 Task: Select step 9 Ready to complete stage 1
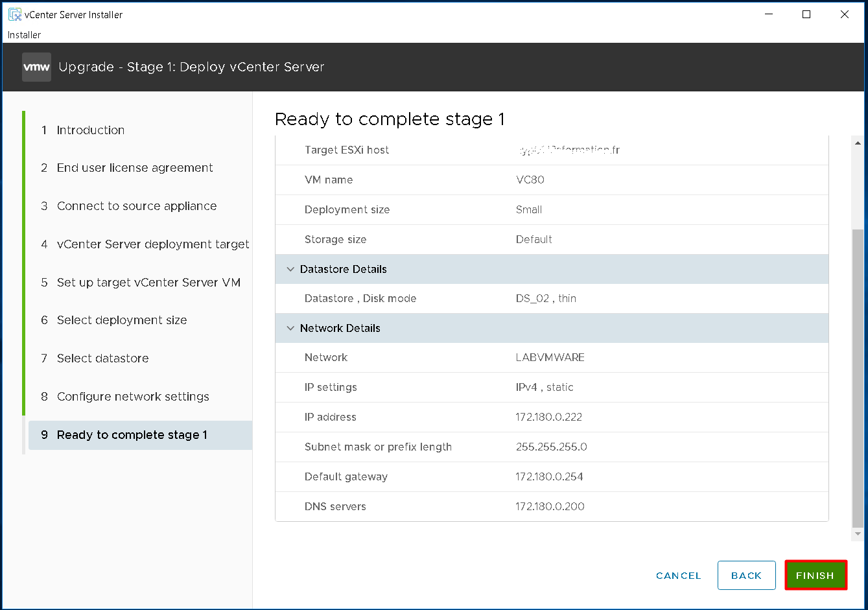(x=140, y=435)
